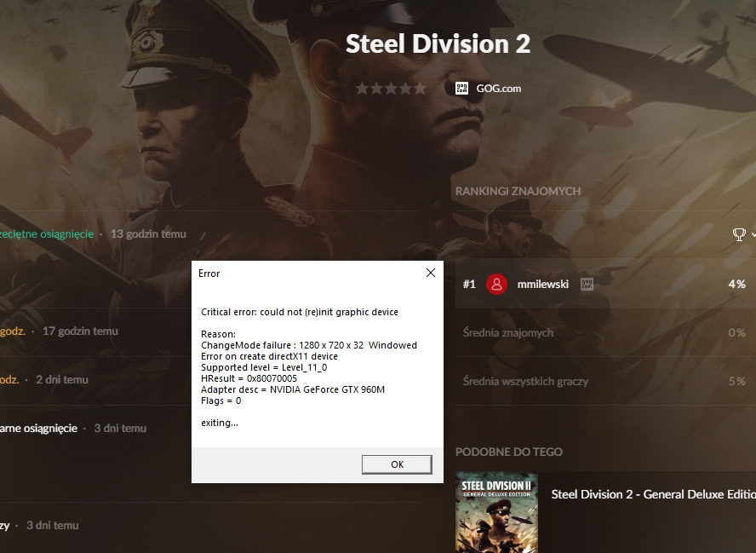Click 'Error on create directX11 device' line
This screenshot has width=756, height=553.
coord(269,357)
